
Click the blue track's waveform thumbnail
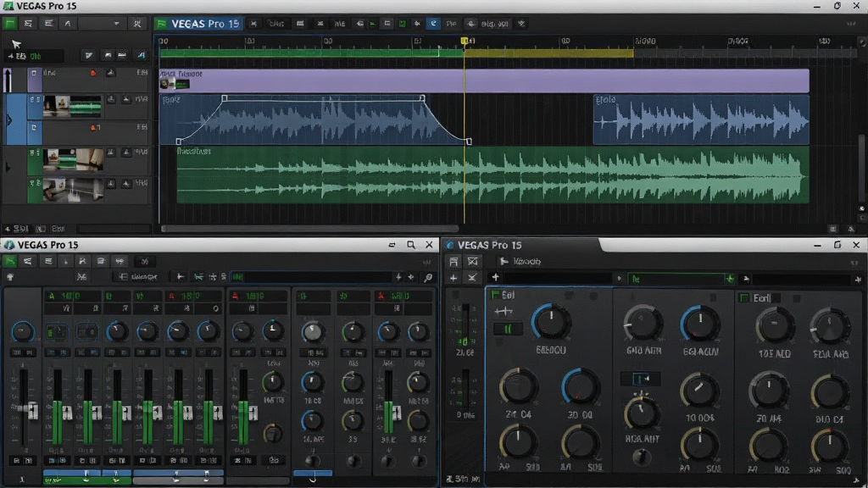tap(73, 106)
